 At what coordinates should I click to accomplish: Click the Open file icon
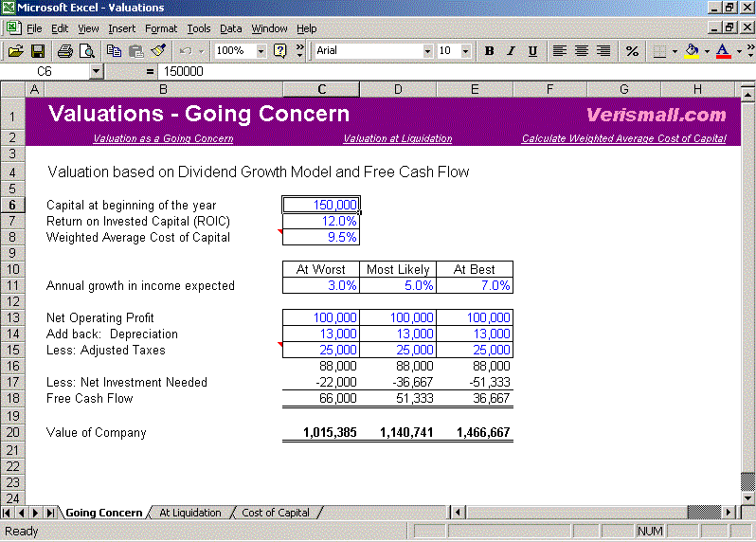click(x=16, y=50)
